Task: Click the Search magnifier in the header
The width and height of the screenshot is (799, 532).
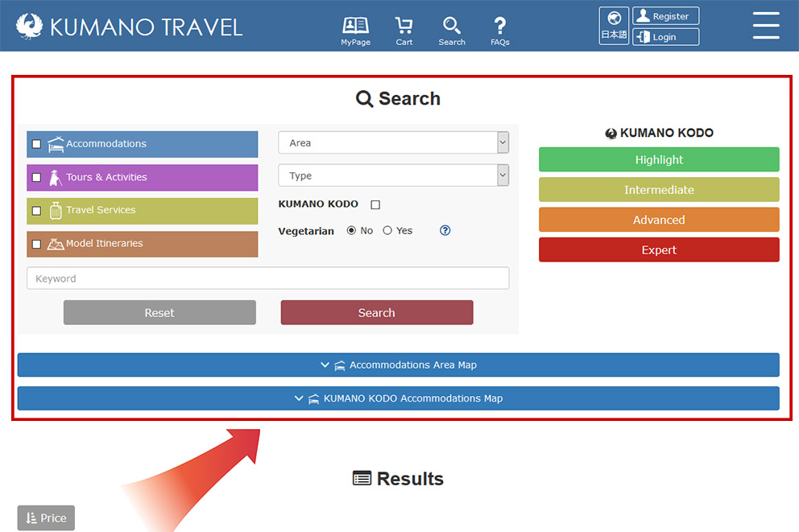Action: point(452,31)
